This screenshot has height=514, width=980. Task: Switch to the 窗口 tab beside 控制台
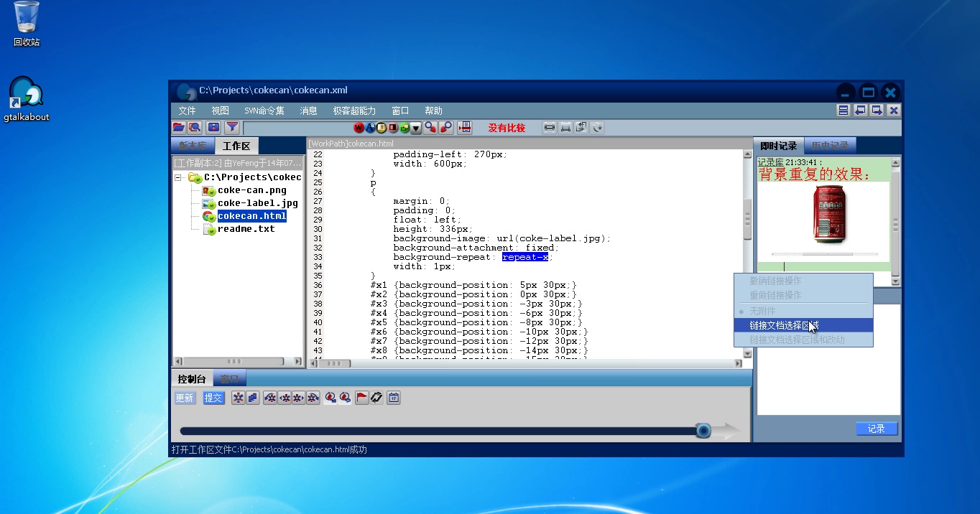229,378
